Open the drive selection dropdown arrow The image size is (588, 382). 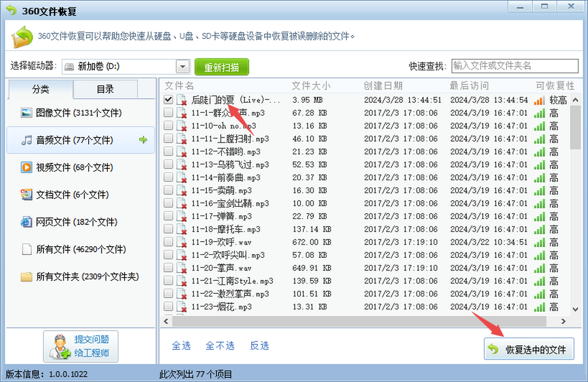point(183,66)
